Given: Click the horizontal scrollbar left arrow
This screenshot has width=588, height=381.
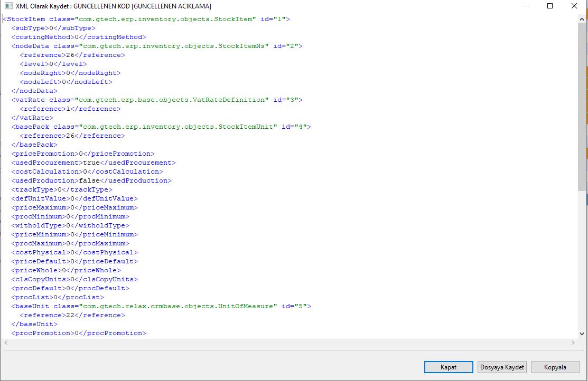Looking at the screenshot, I should click(6, 343).
